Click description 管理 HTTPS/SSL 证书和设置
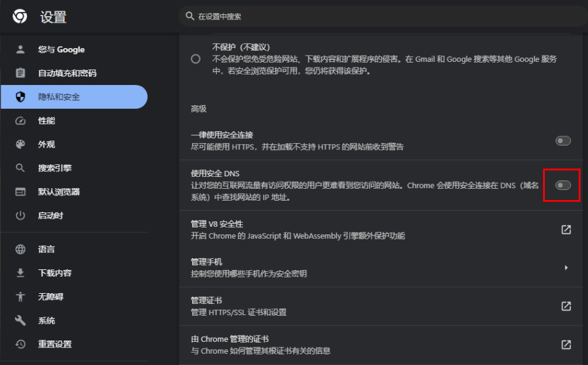588x365 pixels. 238,312
